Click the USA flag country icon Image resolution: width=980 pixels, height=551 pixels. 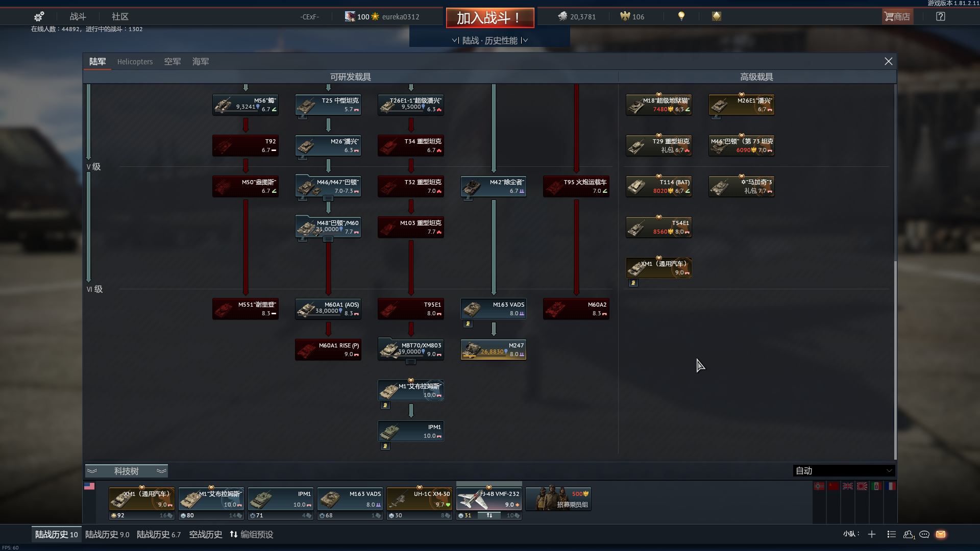89,486
